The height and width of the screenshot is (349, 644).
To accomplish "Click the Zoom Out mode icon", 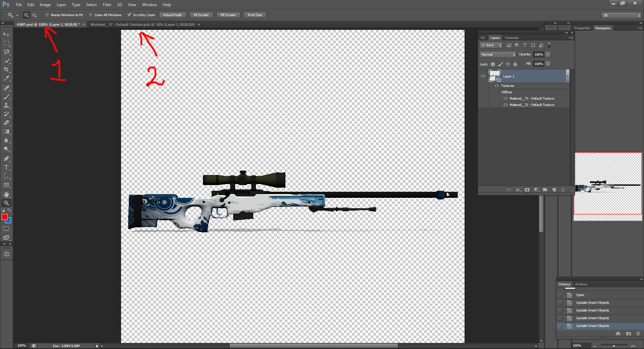I will coord(35,15).
